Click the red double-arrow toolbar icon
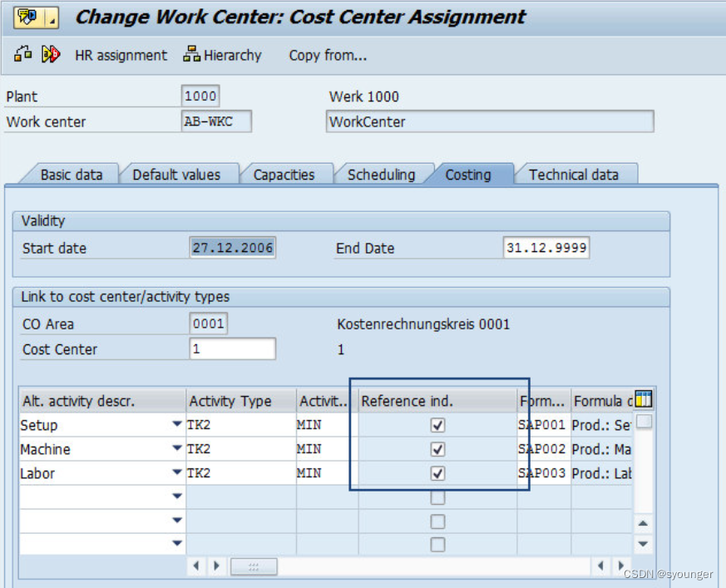The width and height of the screenshot is (726, 588). pyautogui.click(x=48, y=55)
